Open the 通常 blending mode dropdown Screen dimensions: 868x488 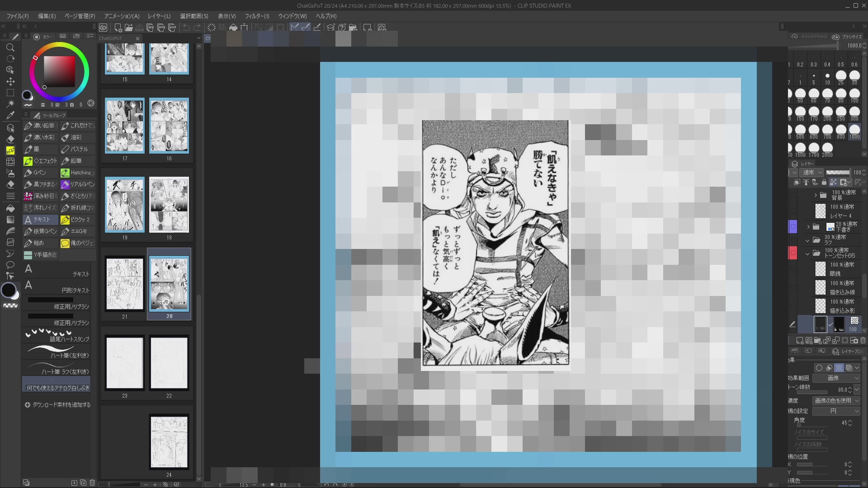point(812,172)
